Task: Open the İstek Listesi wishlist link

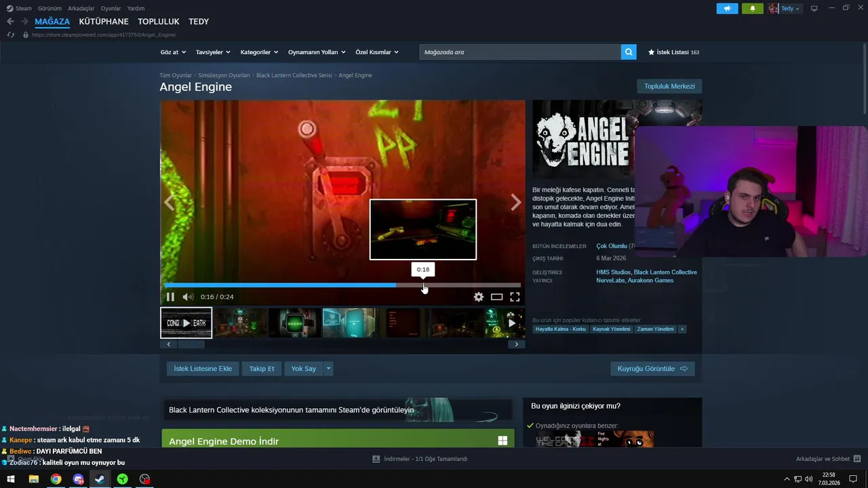Action: point(673,52)
